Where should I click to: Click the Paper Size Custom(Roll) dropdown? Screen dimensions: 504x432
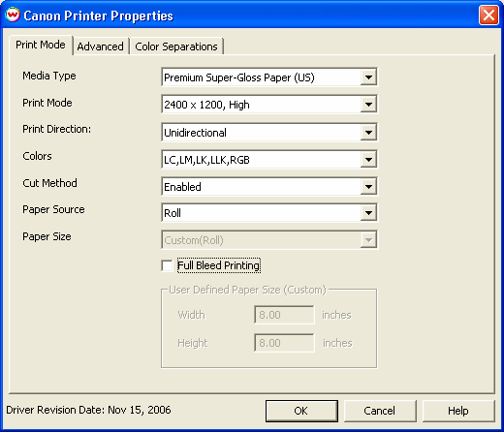coord(269,240)
